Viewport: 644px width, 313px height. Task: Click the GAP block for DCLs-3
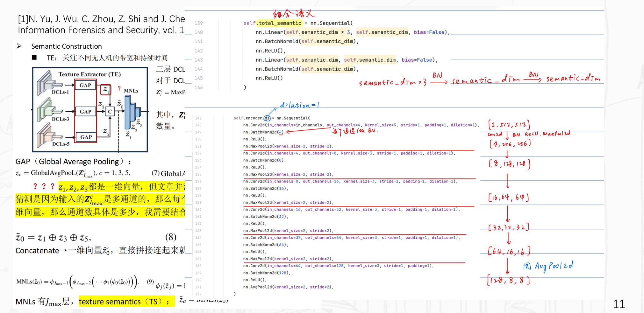point(85,111)
